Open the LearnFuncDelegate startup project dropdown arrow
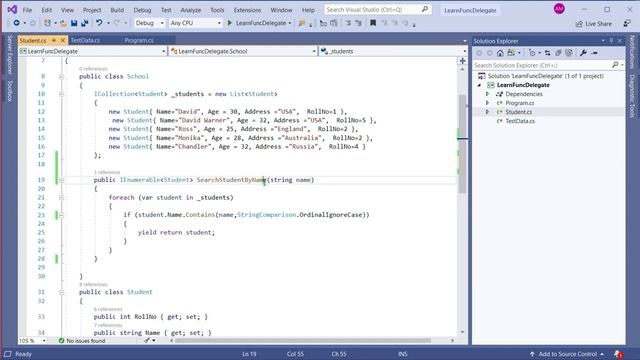 point(290,23)
